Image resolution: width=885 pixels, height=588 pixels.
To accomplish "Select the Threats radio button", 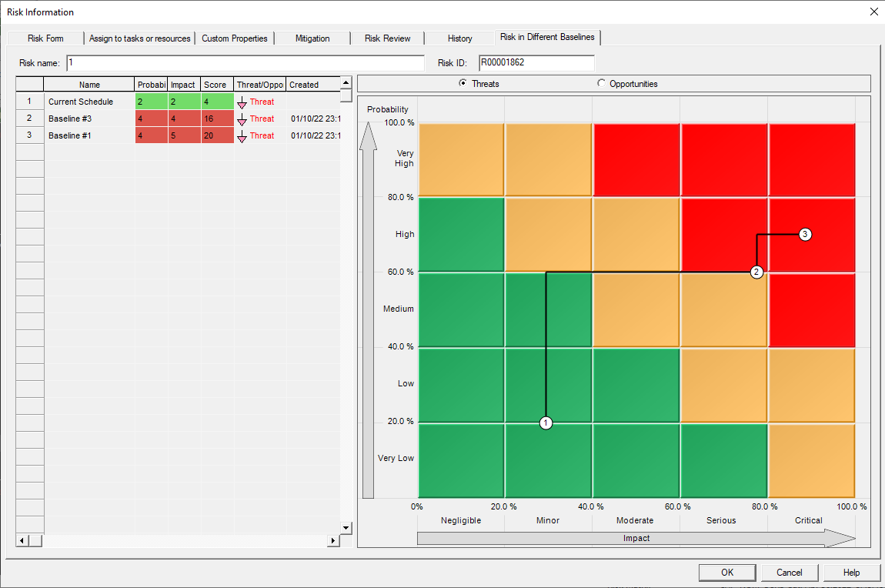I will pyautogui.click(x=463, y=84).
